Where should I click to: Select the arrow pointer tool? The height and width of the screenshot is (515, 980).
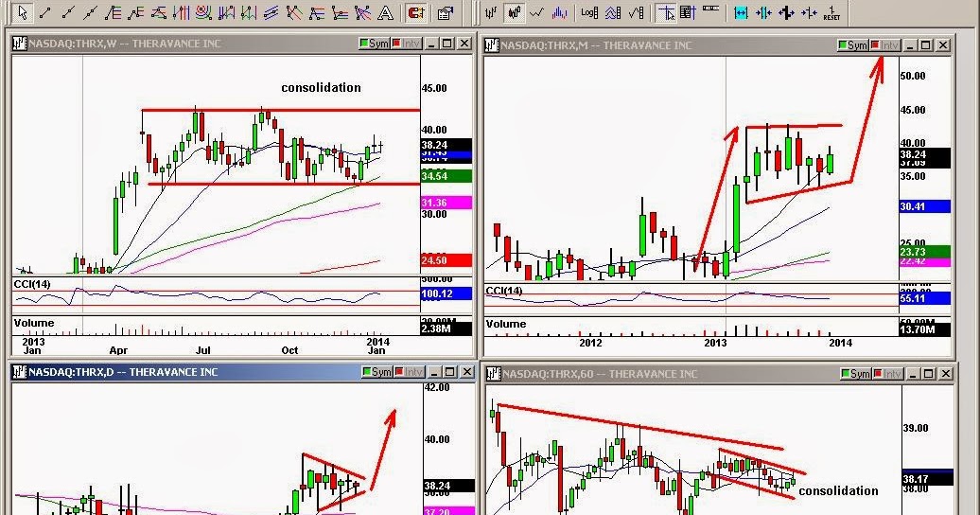click(23, 12)
